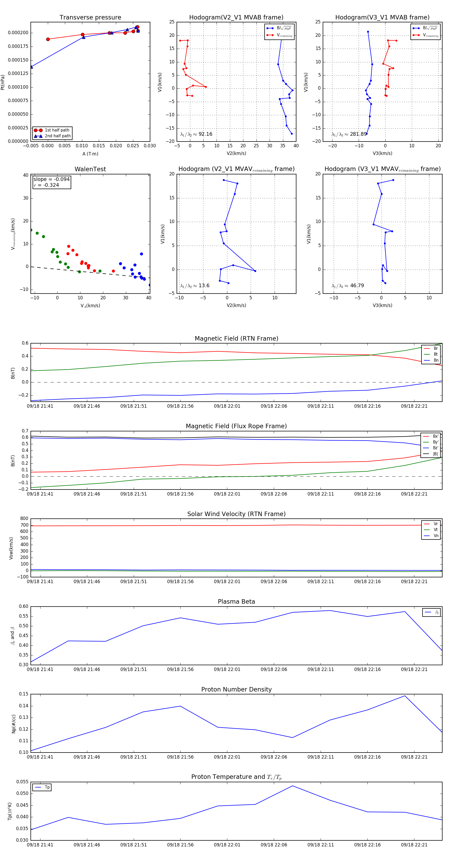Click the 'Hodogram(V3_V1 MVAB frame)' title

(382, 18)
